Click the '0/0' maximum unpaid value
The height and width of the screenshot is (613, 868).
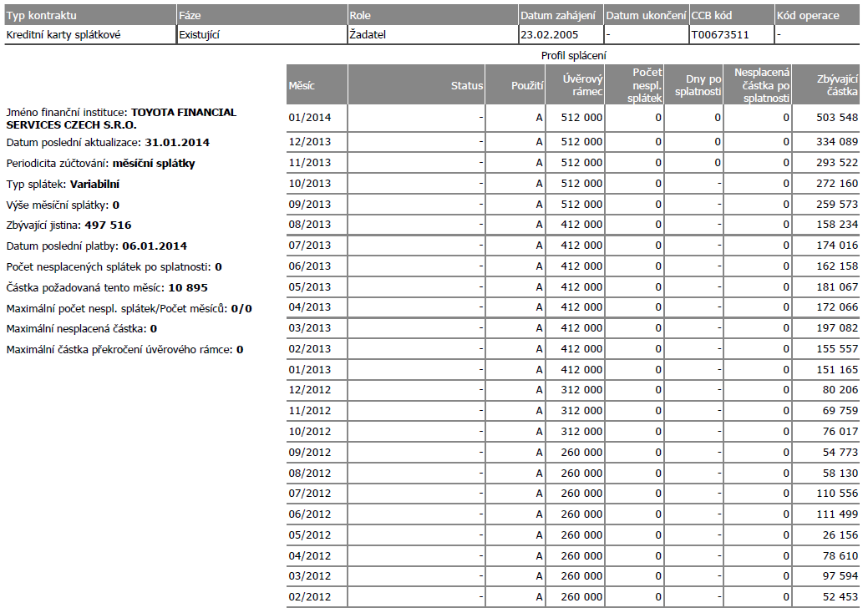(x=241, y=309)
